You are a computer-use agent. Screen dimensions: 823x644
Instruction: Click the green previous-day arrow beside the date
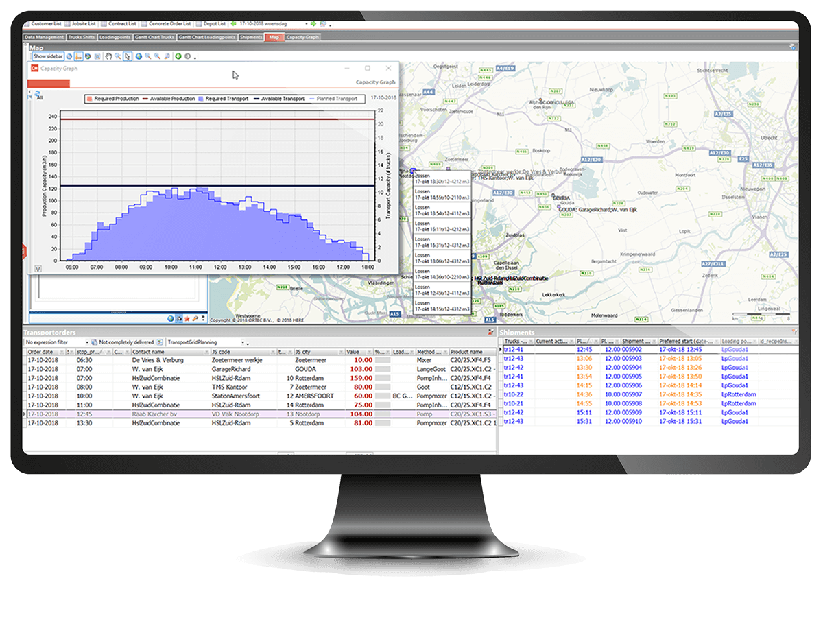pyautogui.click(x=234, y=24)
